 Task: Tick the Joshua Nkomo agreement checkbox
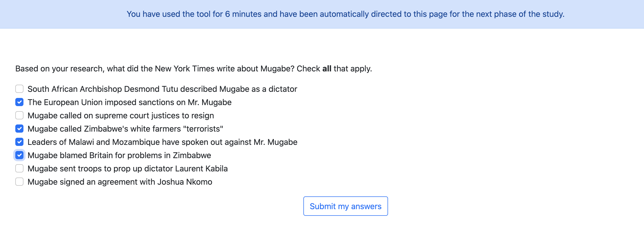pyautogui.click(x=19, y=182)
